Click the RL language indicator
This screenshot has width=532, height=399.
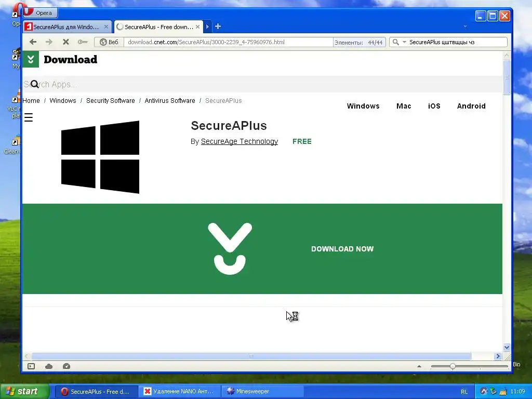464,392
